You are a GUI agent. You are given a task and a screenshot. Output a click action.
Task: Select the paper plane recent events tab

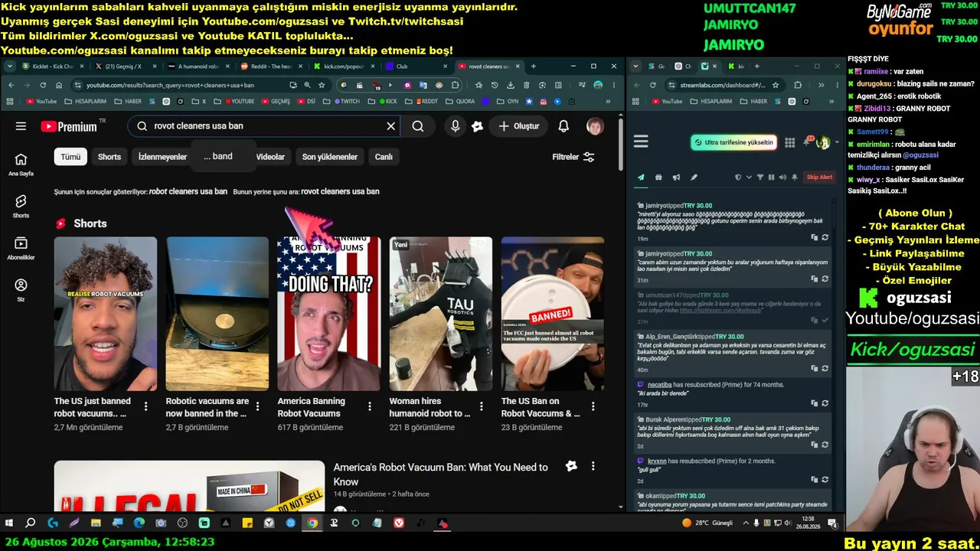641,178
